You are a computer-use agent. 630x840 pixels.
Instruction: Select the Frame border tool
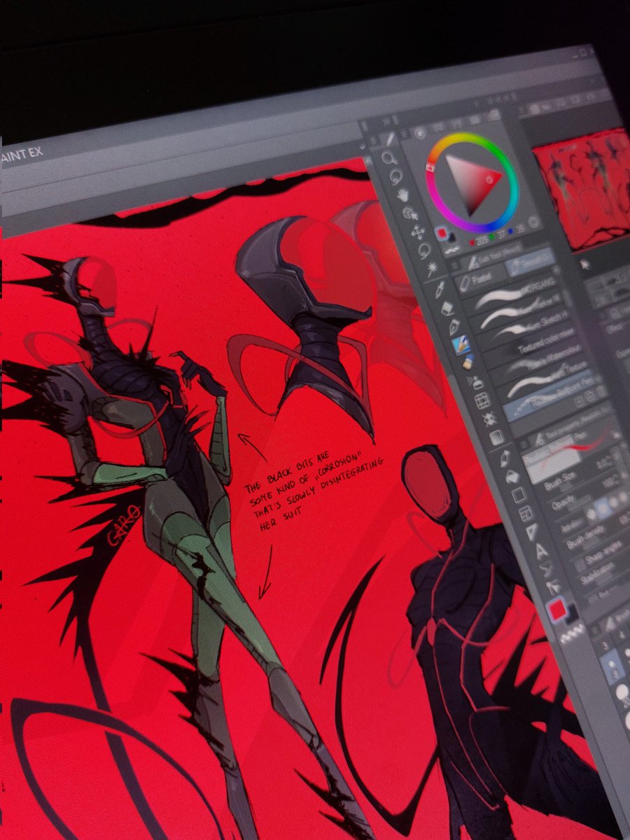pyautogui.click(x=525, y=513)
